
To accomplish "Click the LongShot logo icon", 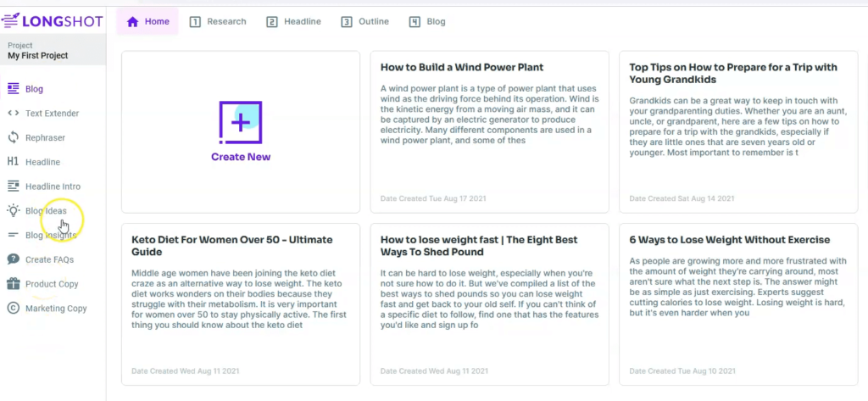I will tap(10, 21).
